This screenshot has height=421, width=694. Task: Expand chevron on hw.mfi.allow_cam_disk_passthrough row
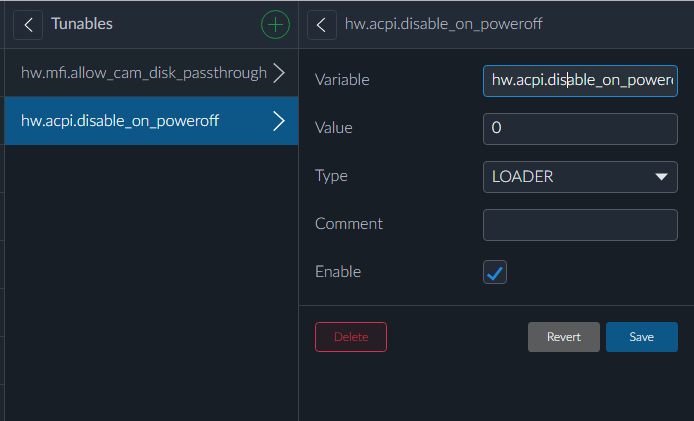pos(279,73)
